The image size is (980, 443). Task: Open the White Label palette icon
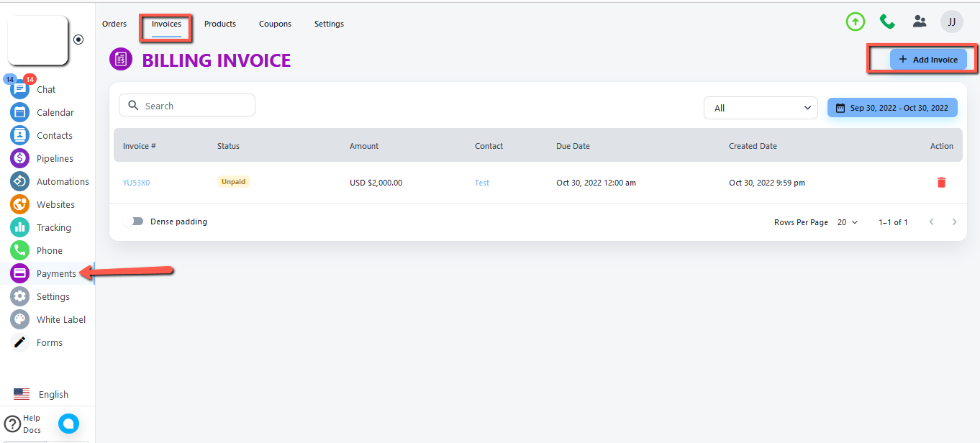(x=20, y=319)
